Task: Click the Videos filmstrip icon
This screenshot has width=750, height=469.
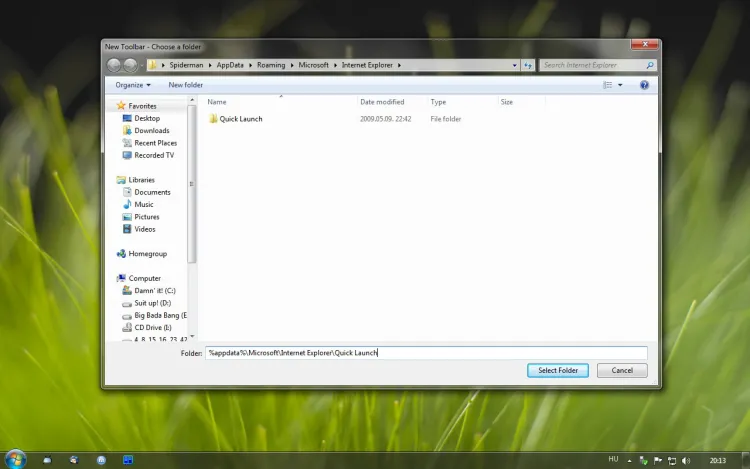Action: (127, 229)
